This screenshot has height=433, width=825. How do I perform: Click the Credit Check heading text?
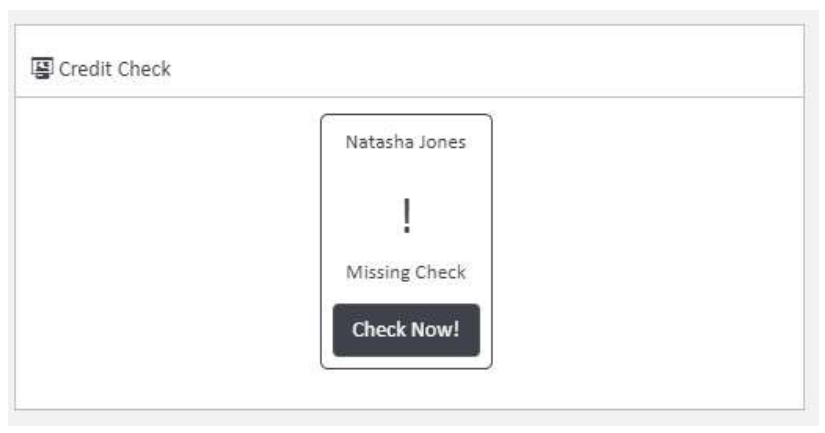(115, 69)
